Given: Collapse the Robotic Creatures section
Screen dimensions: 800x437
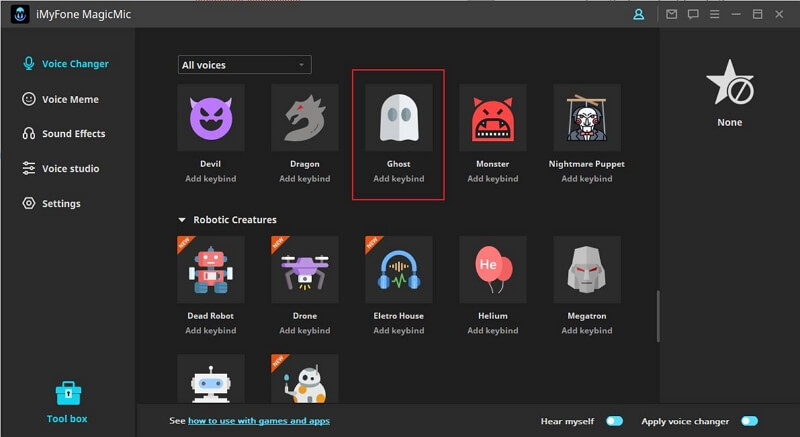Looking at the screenshot, I should click(x=182, y=220).
